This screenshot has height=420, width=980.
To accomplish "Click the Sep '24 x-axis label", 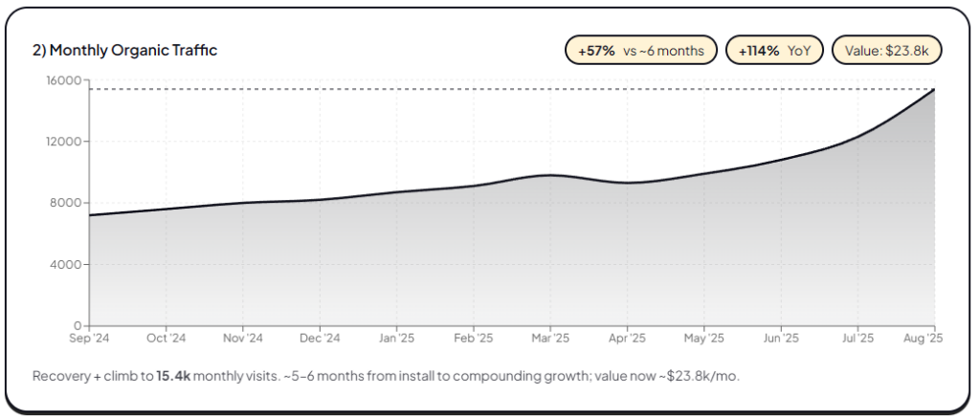I will tap(89, 338).
